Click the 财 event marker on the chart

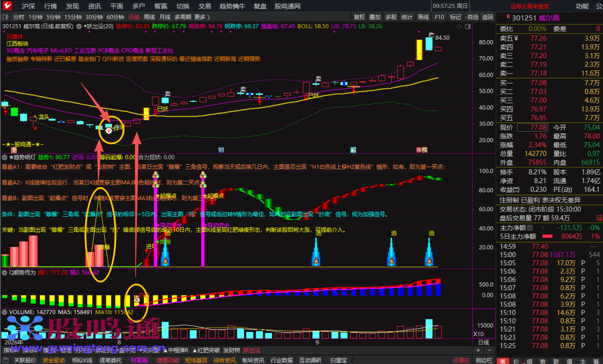click(x=221, y=150)
